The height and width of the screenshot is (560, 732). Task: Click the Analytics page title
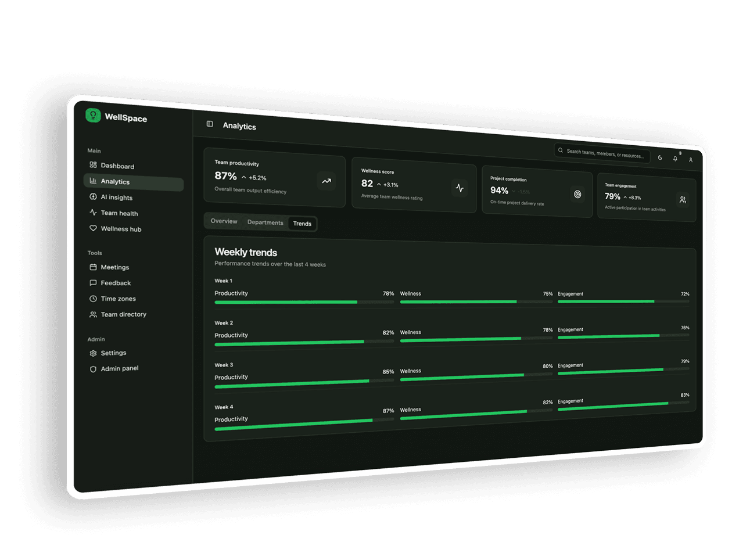pyautogui.click(x=239, y=126)
